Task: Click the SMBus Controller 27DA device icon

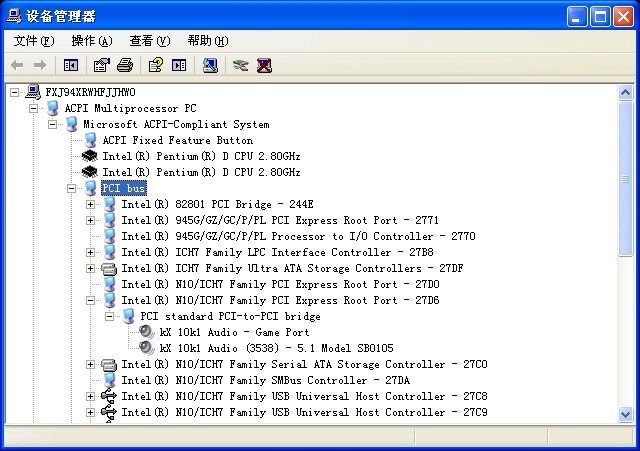Action: point(109,380)
